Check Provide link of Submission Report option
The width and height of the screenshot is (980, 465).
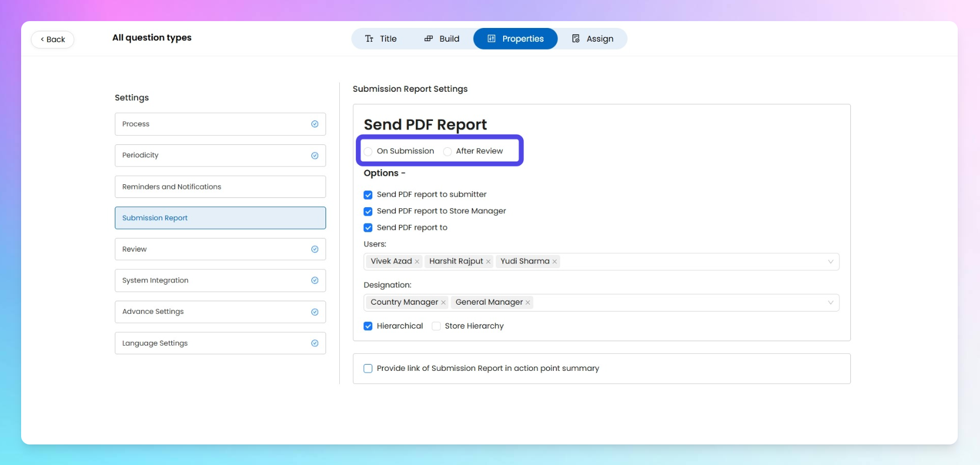368,369
